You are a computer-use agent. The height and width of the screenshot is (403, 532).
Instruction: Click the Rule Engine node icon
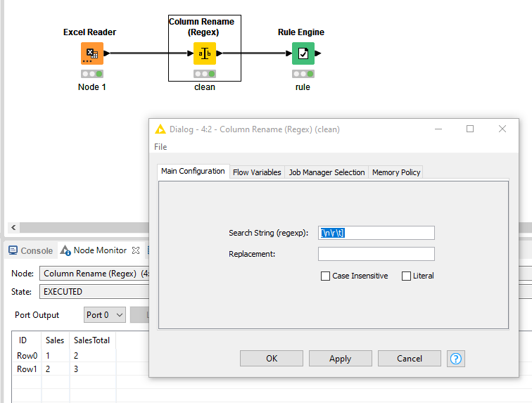[303, 53]
